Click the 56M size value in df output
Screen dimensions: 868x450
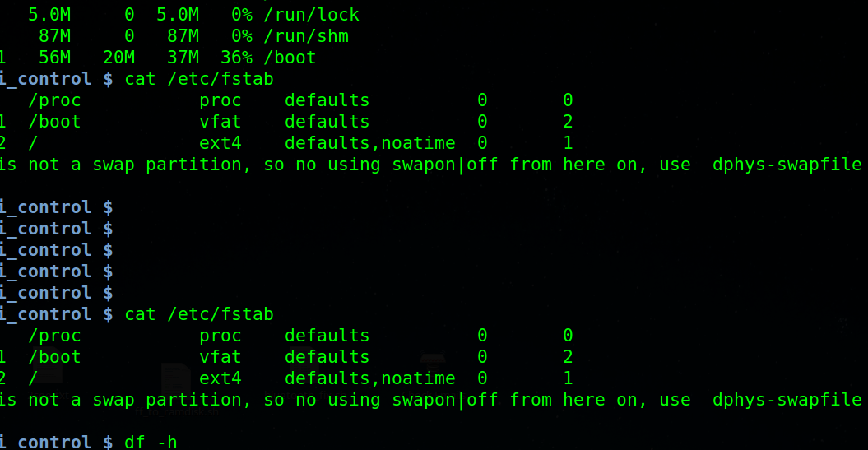pyautogui.click(x=55, y=58)
